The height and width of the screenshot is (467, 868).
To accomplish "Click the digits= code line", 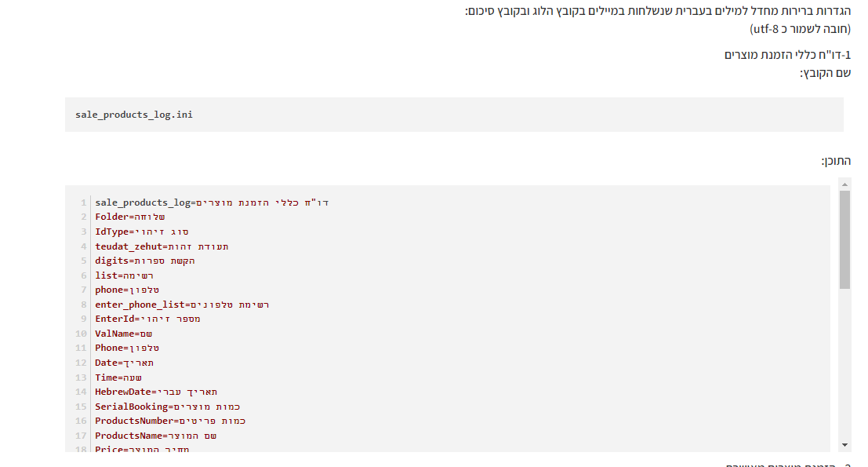I will point(145,261).
